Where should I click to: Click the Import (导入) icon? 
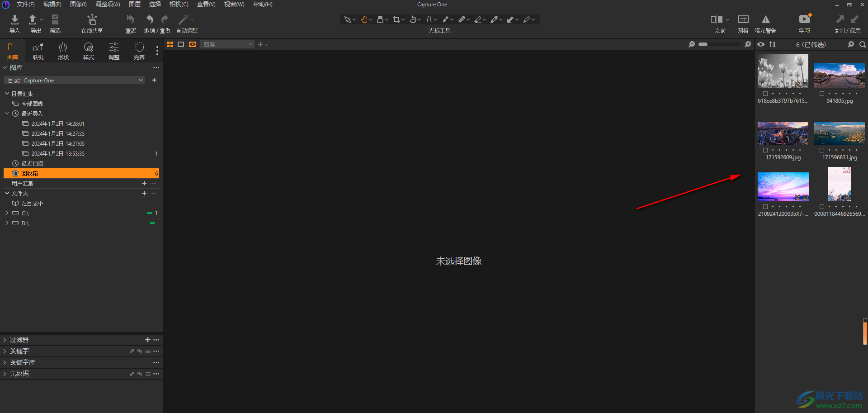(x=14, y=20)
